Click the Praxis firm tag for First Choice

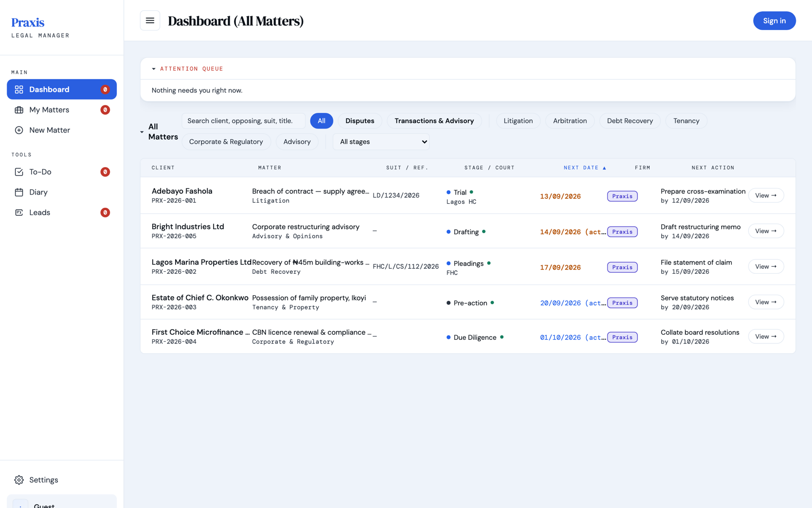click(x=622, y=337)
